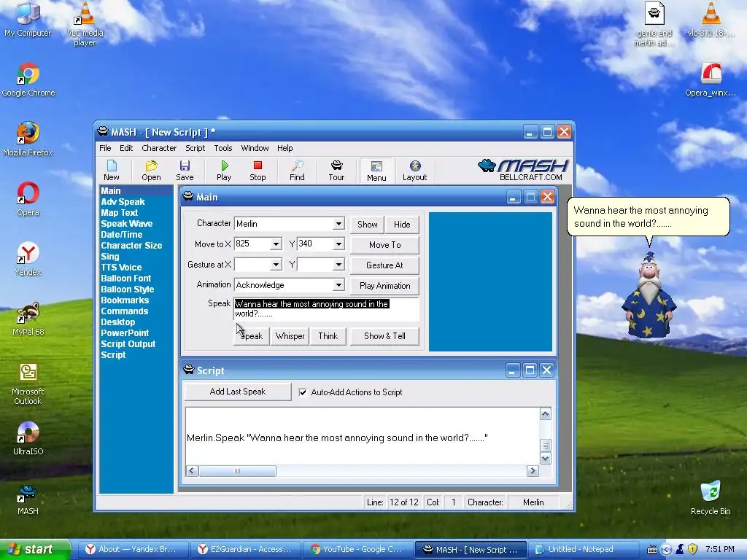Select Speak Wave in the sidebar

[126, 224]
